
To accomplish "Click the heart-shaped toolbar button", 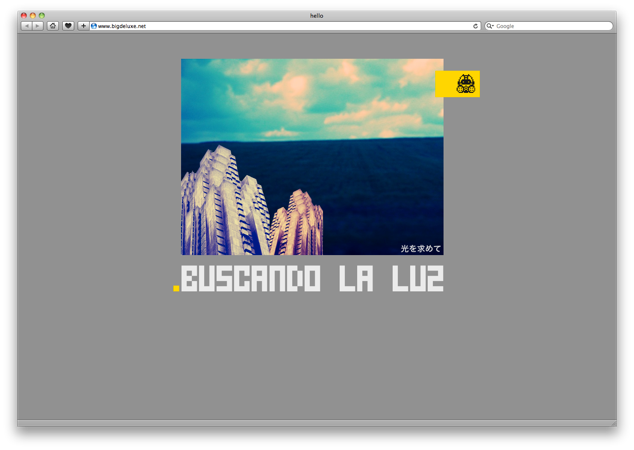I will pyautogui.click(x=68, y=26).
